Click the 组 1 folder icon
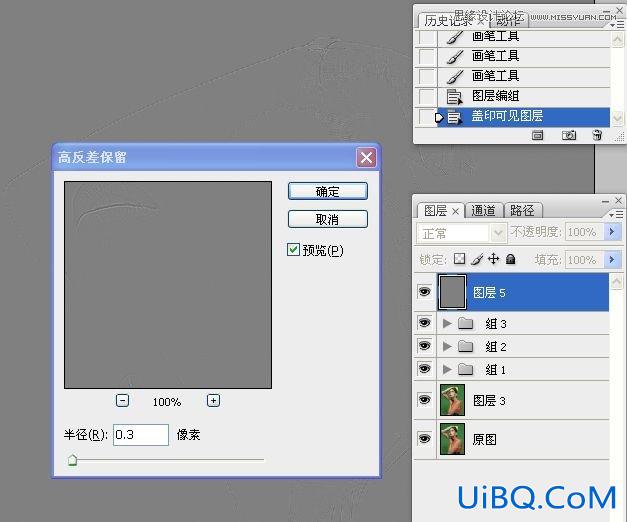This screenshot has width=627, height=522. (465, 369)
